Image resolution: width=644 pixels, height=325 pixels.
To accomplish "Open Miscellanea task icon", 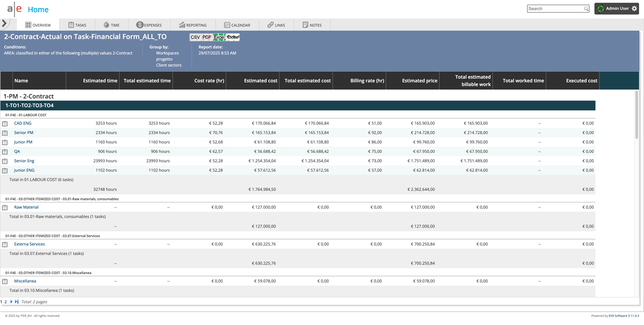I will point(5,281).
